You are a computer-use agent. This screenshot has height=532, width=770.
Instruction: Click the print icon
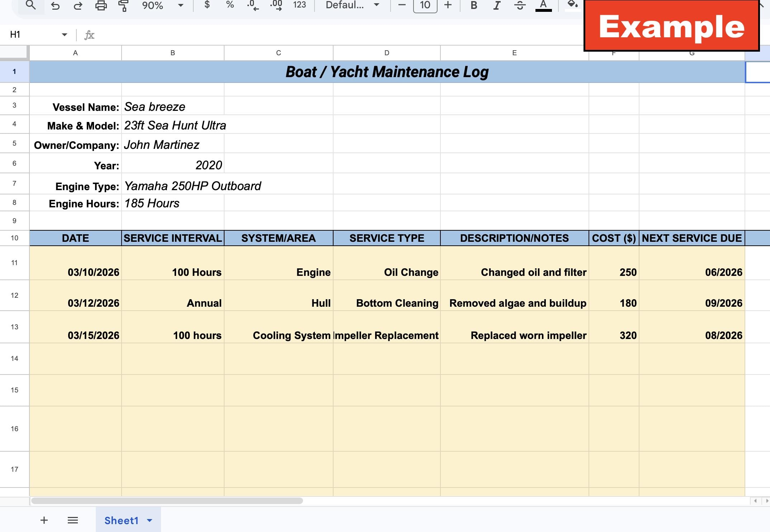[x=101, y=5]
